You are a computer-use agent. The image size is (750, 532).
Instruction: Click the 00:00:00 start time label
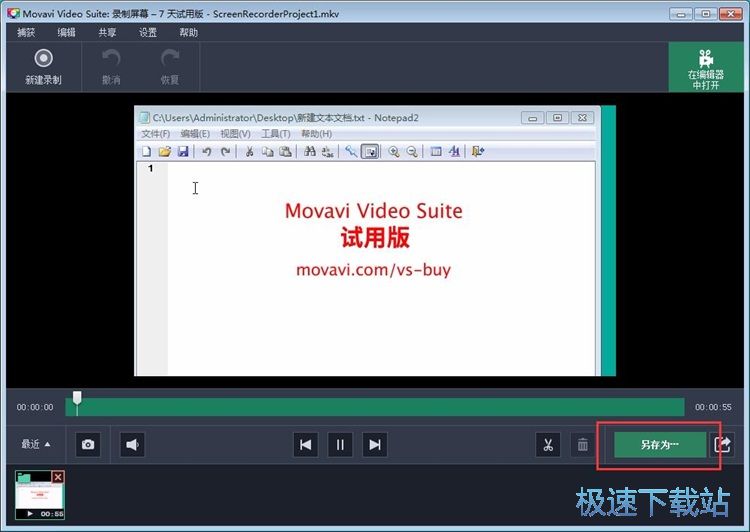(x=35, y=407)
